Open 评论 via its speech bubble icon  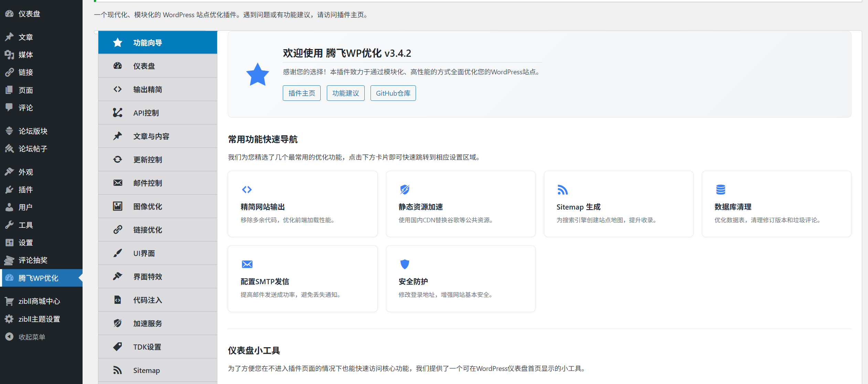[9, 108]
